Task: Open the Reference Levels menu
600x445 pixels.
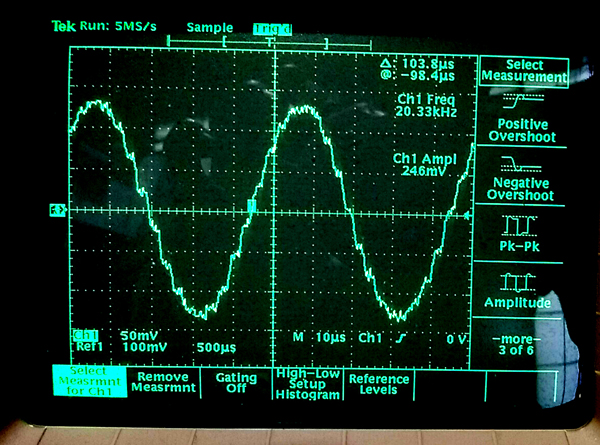Action: tap(379, 384)
